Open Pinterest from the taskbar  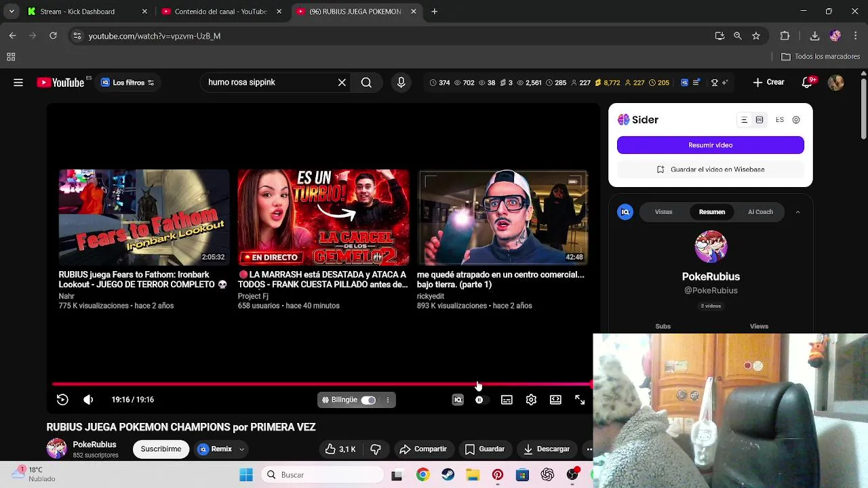click(498, 475)
